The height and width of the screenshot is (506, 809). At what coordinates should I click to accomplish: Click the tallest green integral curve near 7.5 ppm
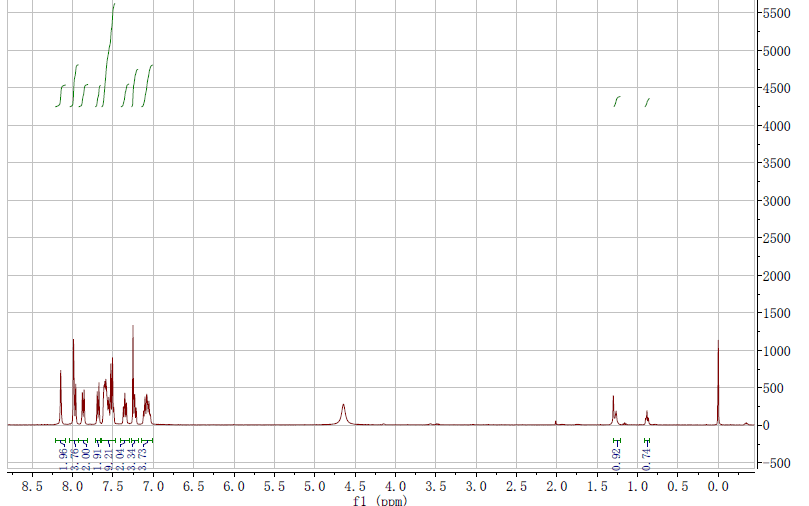[x=108, y=55]
